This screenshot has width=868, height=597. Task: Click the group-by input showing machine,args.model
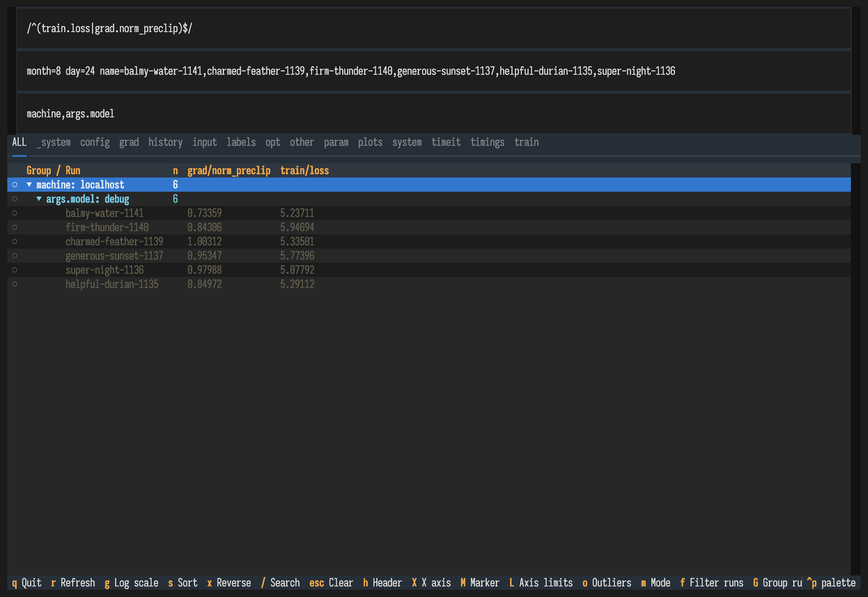click(434, 114)
